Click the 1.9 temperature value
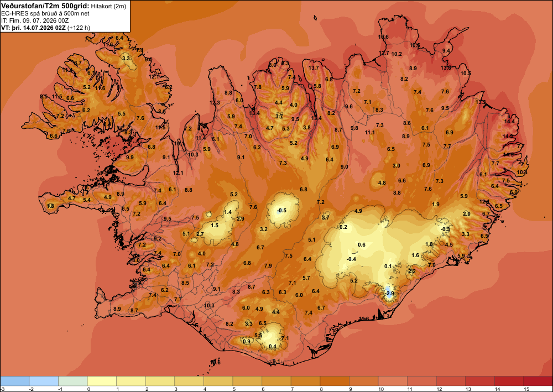 click(x=436, y=205)
